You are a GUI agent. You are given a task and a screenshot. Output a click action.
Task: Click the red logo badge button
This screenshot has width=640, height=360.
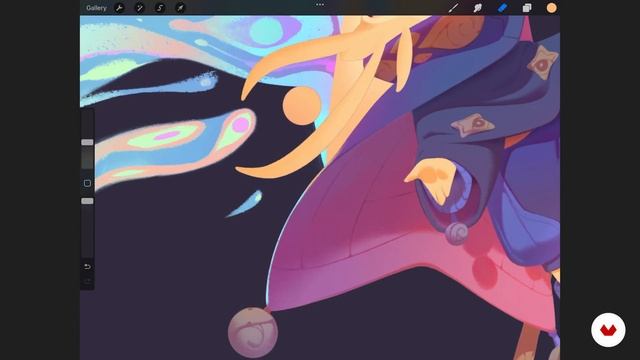click(608, 330)
